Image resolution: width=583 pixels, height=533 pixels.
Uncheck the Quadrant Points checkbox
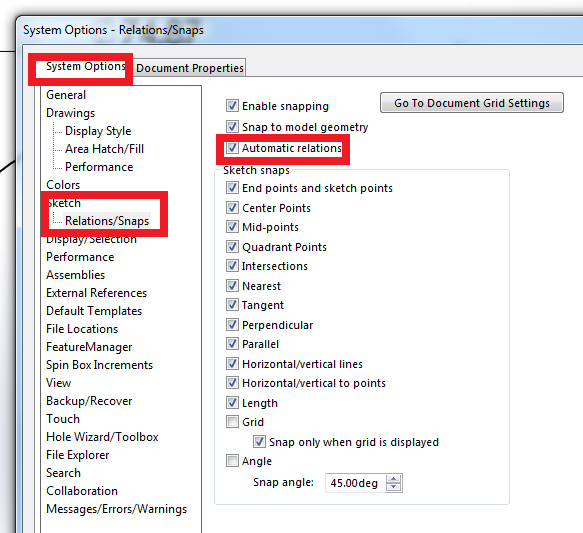pos(232,247)
